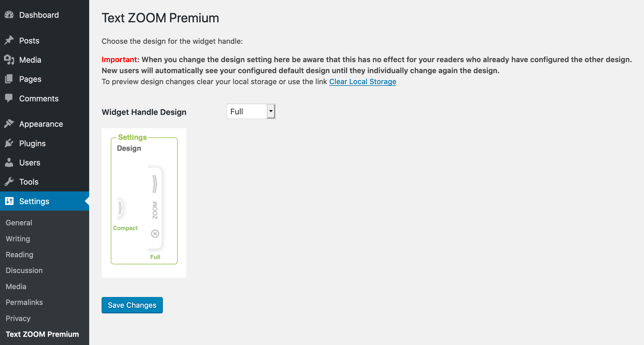
Task: Open Permalinks settings submenu
Action: point(24,302)
